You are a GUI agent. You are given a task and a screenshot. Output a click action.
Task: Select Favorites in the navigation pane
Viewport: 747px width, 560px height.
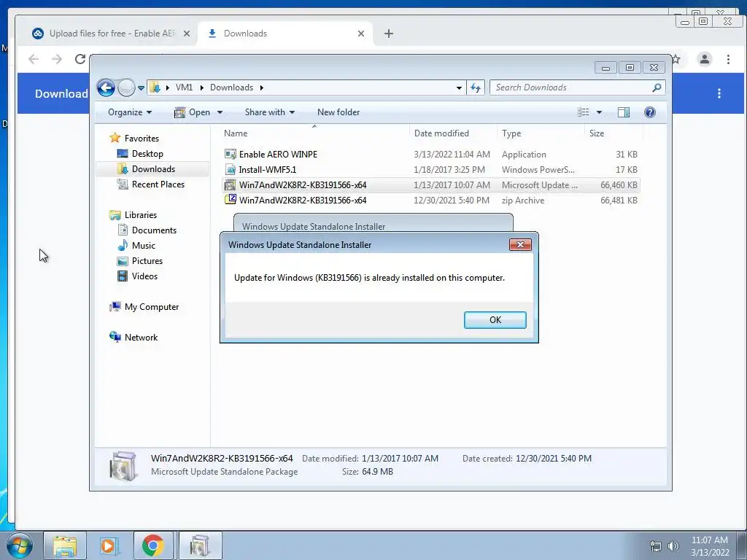coord(142,139)
